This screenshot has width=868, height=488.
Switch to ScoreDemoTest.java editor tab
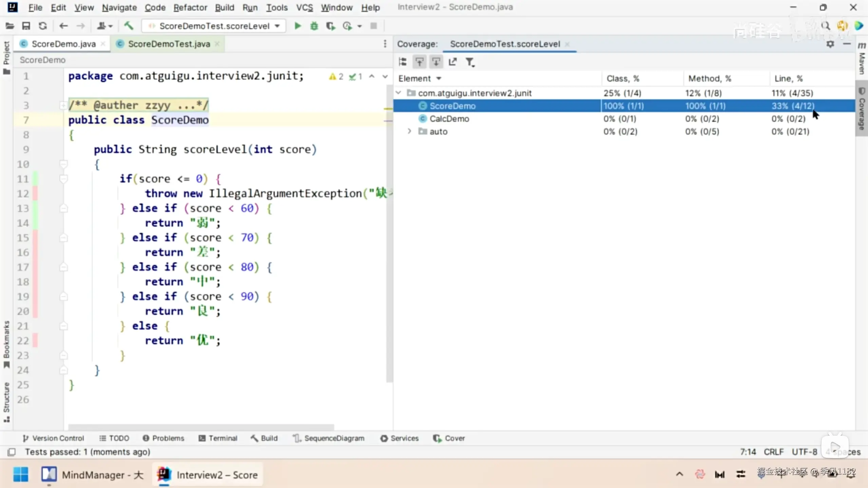point(169,44)
